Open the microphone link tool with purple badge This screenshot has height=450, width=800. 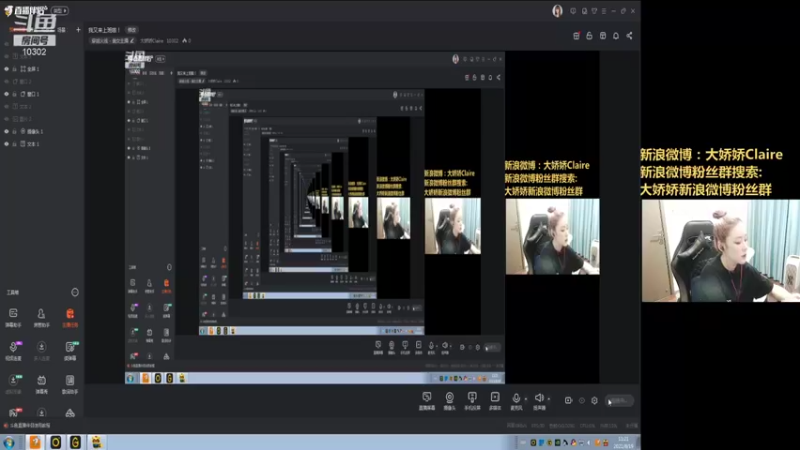point(13,351)
